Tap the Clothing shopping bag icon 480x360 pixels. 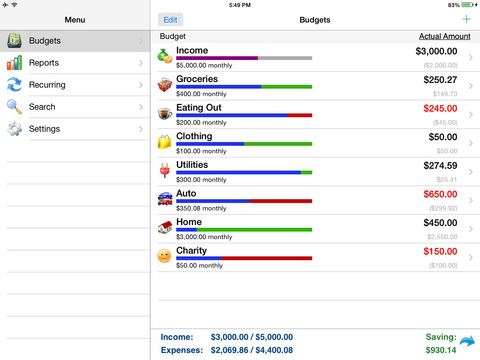165,142
